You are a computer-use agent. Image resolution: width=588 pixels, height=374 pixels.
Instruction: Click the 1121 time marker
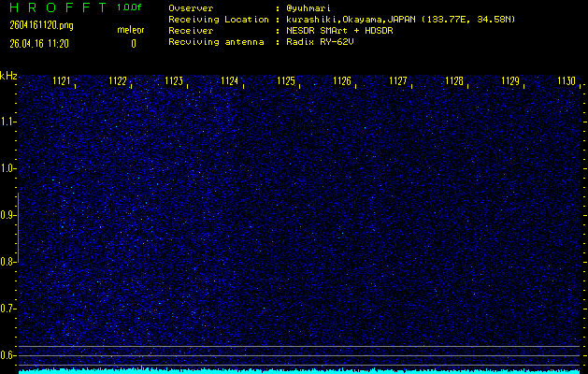pyautogui.click(x=62, y=81)
